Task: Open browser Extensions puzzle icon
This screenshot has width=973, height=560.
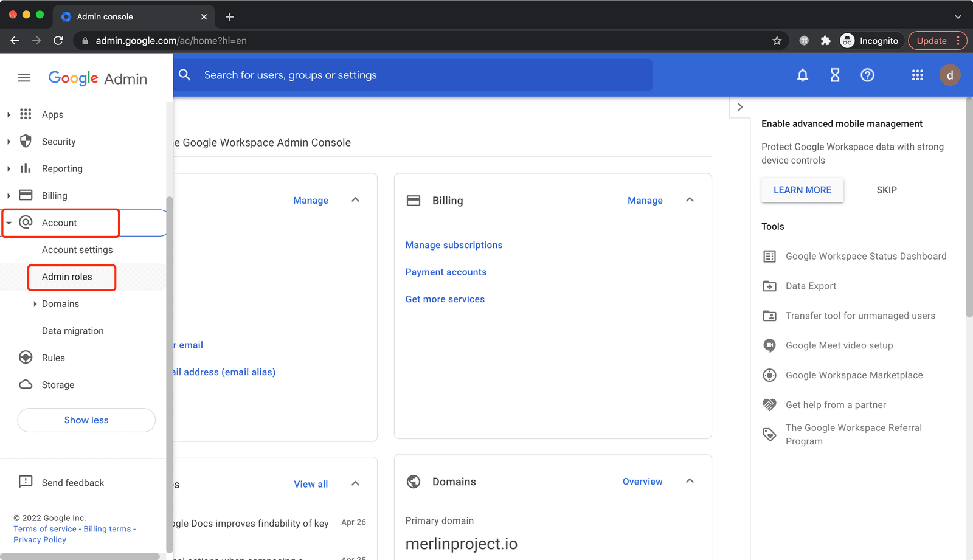Action: pos(825,41)
